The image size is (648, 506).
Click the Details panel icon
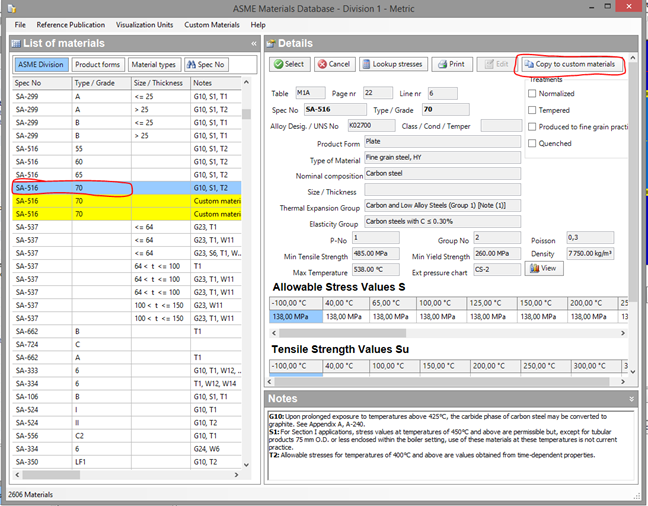coord(271,43)
